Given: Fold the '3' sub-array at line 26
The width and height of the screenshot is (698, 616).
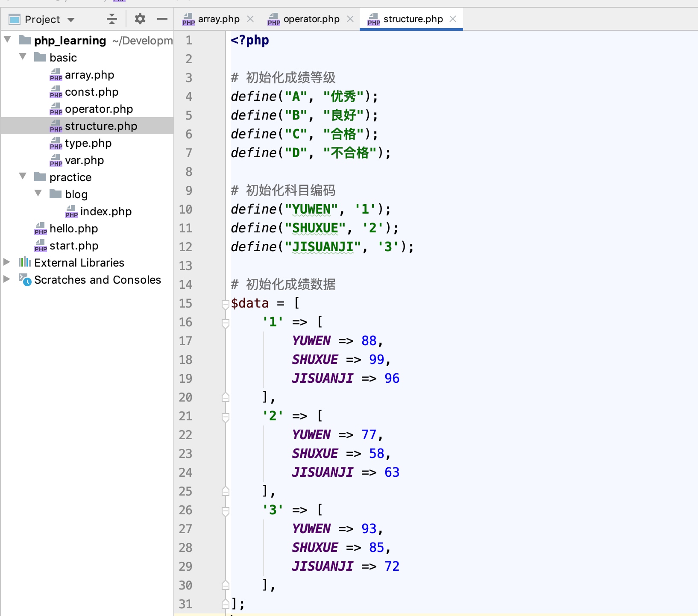Looking at the screenshot, I should click(226, 511).
